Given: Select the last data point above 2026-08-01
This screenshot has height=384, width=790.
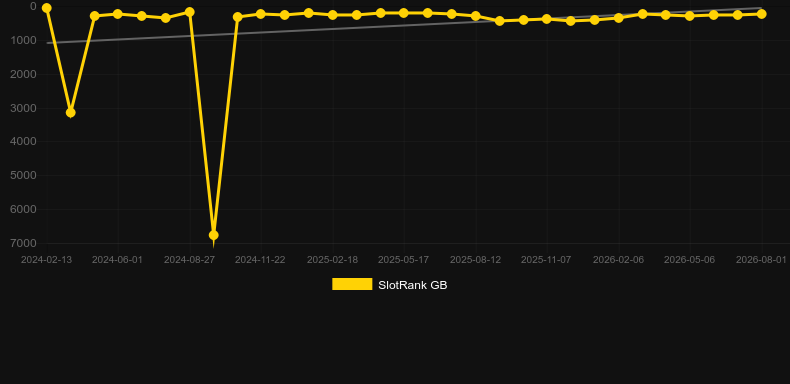Looking at the screenshot, I should [762, 14].
